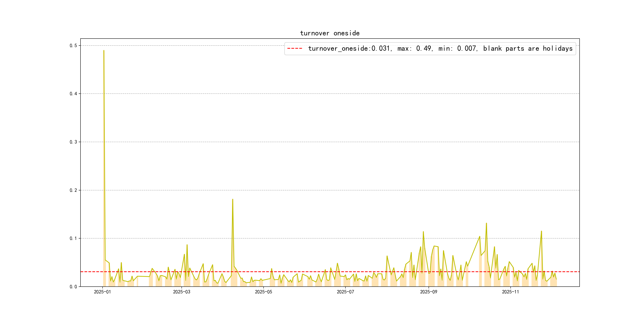Click the 0.5 y-axis tick label

73,46
